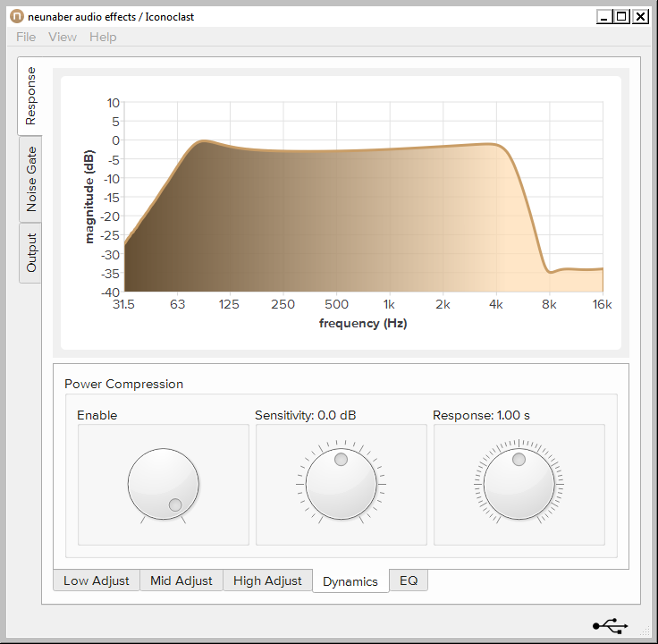This screenshot has width=658, height=644.
Task: Maximize the Iconoclast window
Action: click(x=622, y=16)
